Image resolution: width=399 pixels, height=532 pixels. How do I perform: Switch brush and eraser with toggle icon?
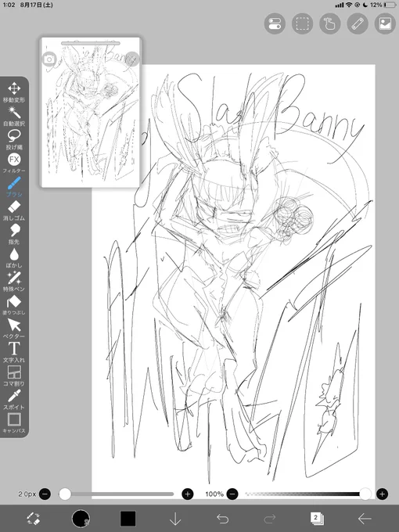pyautogui.click(x=33, y=519)
